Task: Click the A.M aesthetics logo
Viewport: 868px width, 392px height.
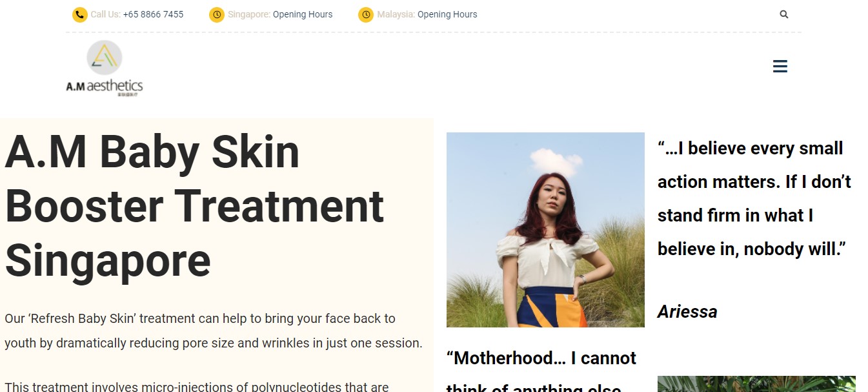Action: tap(105, 68)
